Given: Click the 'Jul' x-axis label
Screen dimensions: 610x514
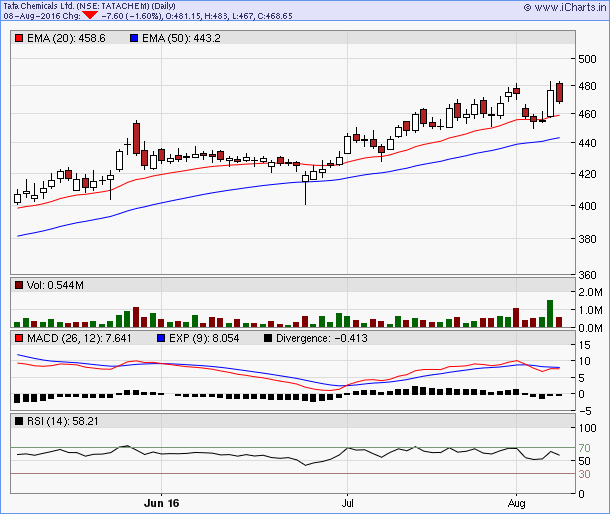Looking at the screenshot, I should [347, 503].
